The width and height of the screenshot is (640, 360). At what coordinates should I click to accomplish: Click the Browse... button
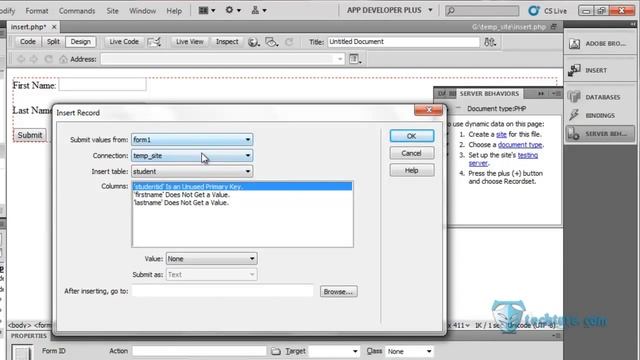click(x=339, y=291)
